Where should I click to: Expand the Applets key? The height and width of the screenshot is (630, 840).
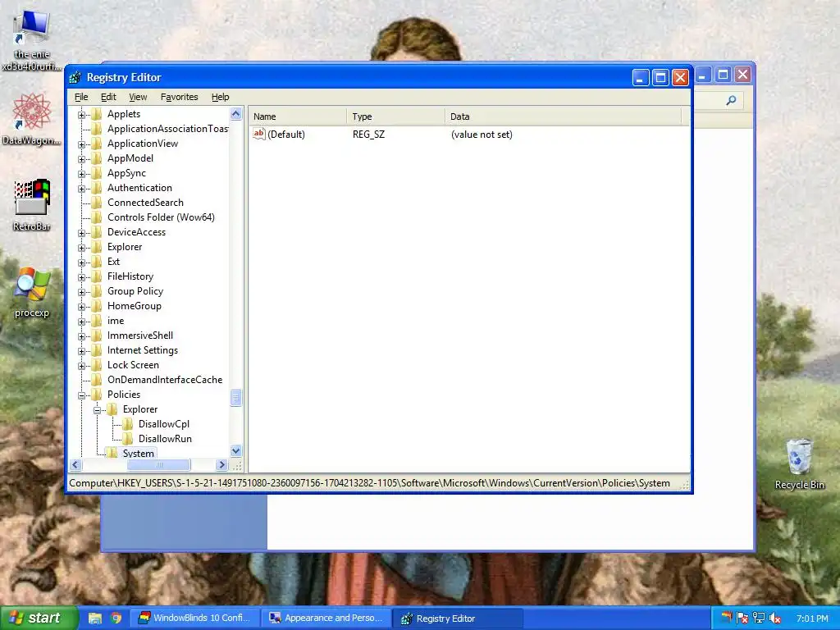pos(81,115)
